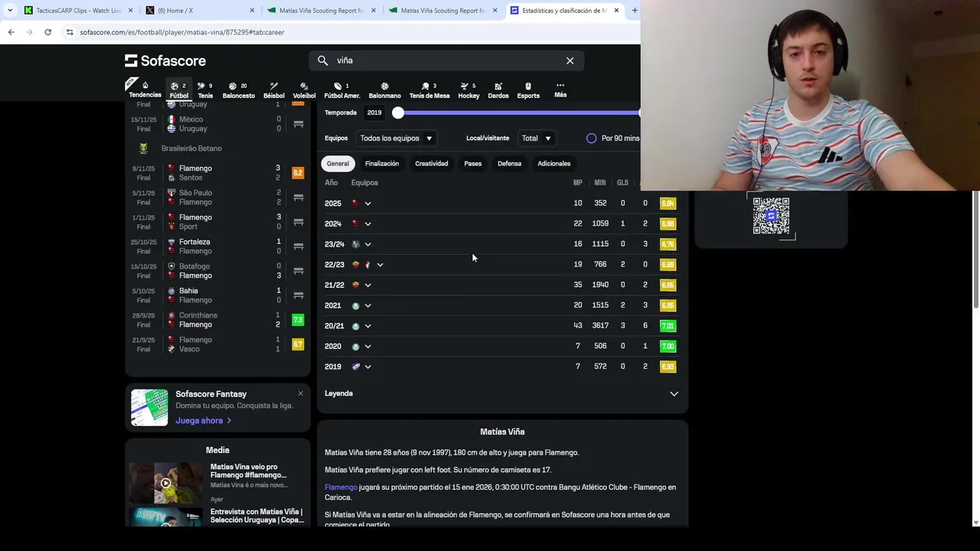Screen dimensions: 980x551
Task: Open the Botafogo vs Flamengo match
Action: coord(217,271)
